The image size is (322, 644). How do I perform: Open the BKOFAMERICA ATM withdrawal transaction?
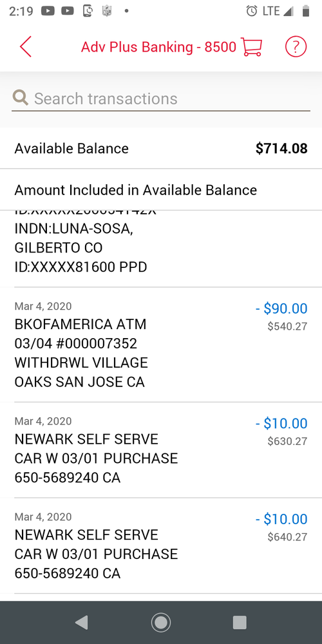[x=161, y=345]
